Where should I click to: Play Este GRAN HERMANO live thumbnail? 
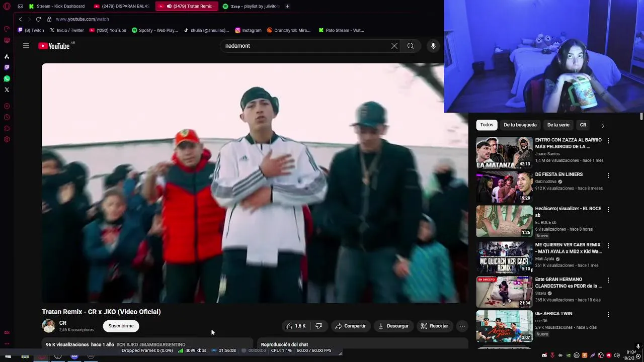[x=504, y=292]
